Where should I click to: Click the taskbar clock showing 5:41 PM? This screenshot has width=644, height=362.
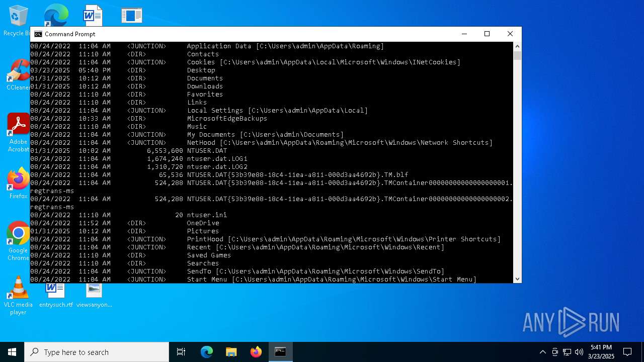point(601,352)
